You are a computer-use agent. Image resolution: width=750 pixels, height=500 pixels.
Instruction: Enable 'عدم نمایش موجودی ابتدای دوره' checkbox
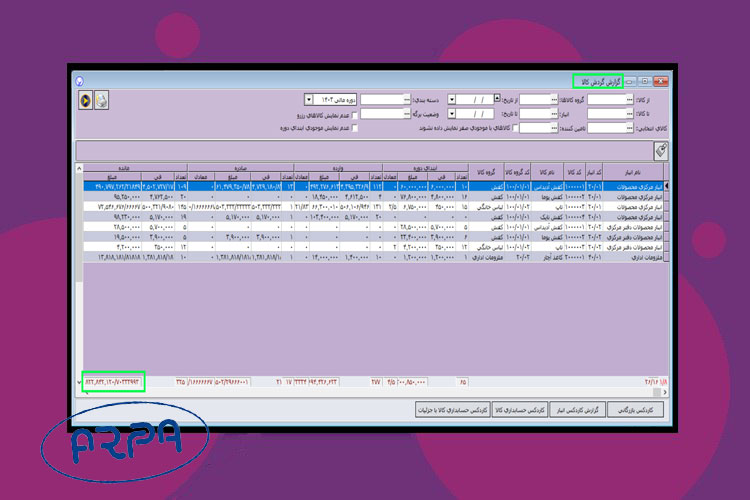[357, 128]
